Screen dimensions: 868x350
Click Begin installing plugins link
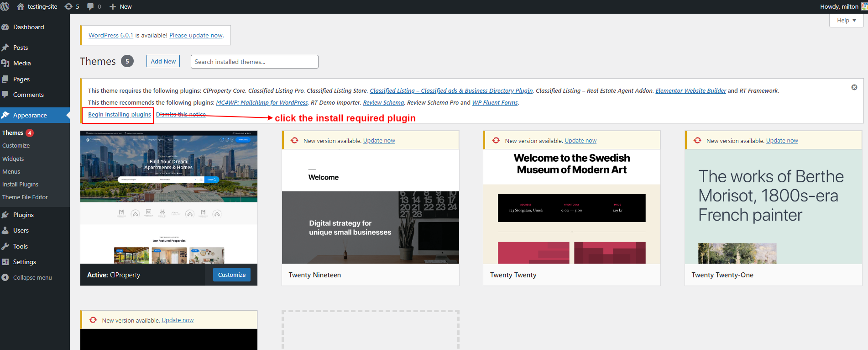[120, 114]
